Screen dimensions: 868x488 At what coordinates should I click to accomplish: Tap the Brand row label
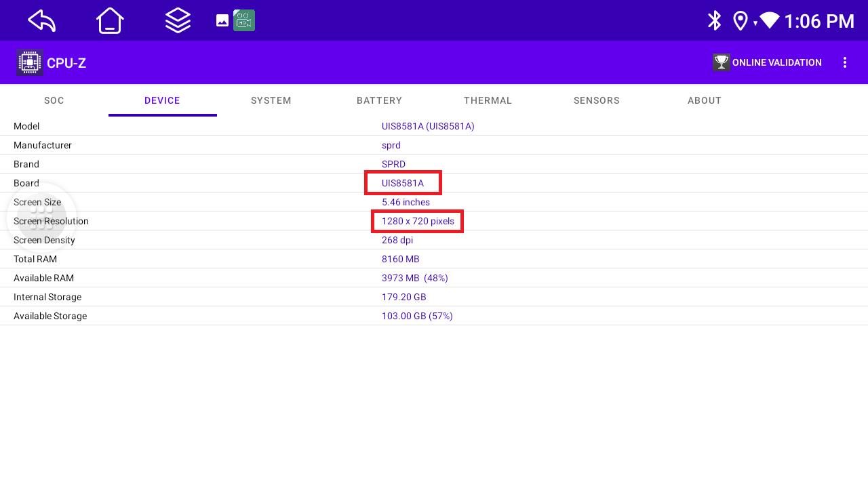(x=26, y=164)
